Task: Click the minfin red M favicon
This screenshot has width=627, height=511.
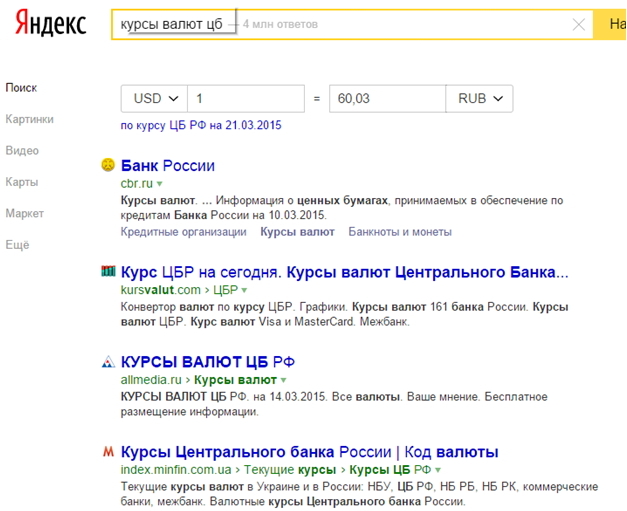Action: point(108,452)
